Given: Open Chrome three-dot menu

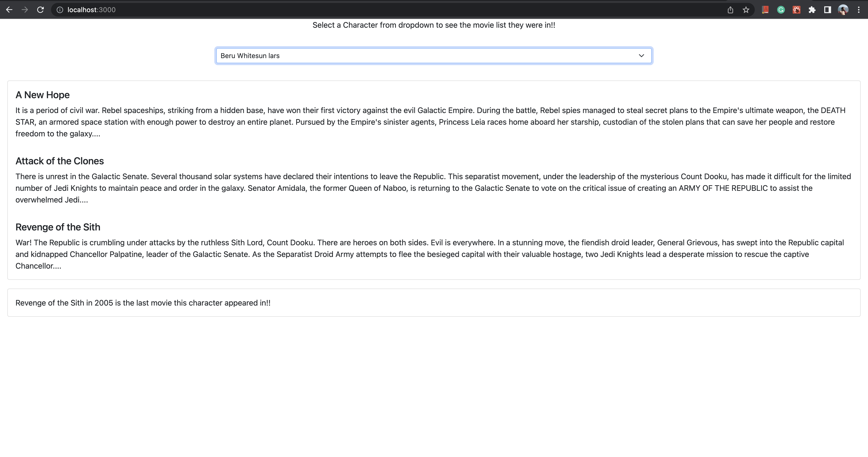Looking at the screenshot, I should [859, 10].
